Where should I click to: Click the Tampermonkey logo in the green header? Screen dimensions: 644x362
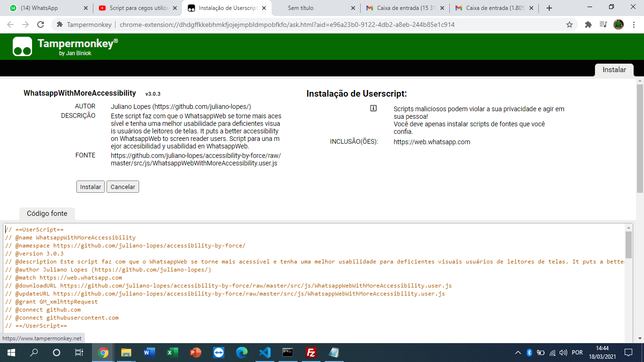tap(23, 47)
